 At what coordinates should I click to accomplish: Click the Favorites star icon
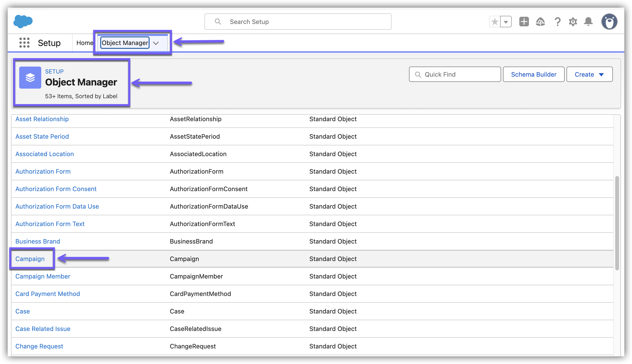[x=494, y=22]
